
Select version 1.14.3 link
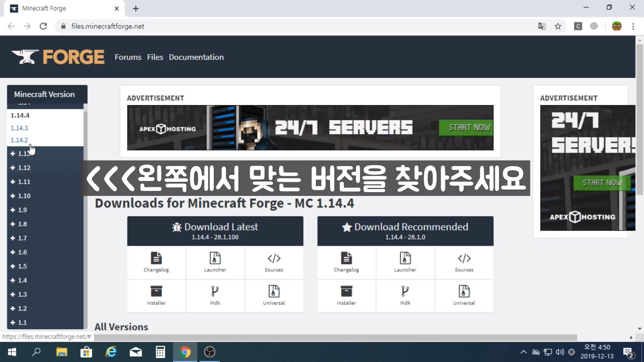[x=19, y=128]
